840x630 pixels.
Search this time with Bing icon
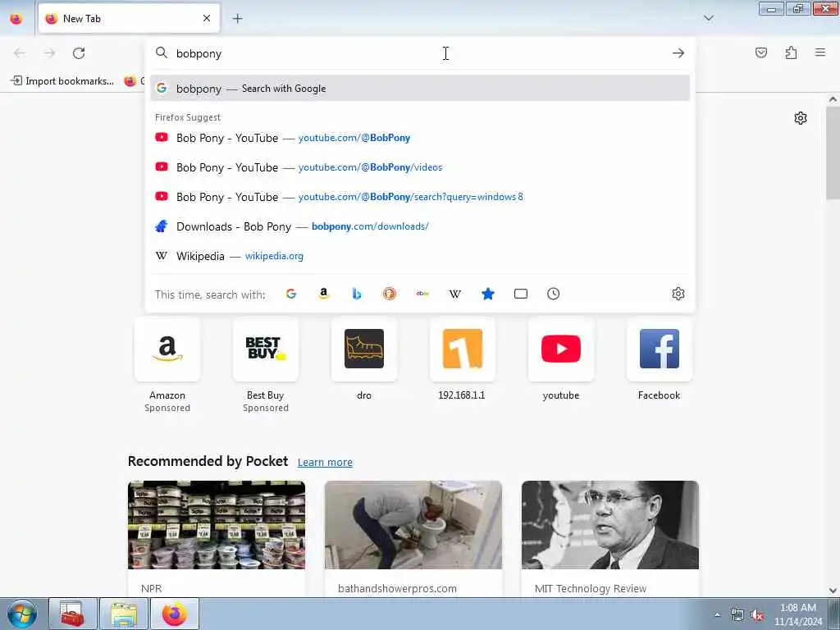coord(357,294)
